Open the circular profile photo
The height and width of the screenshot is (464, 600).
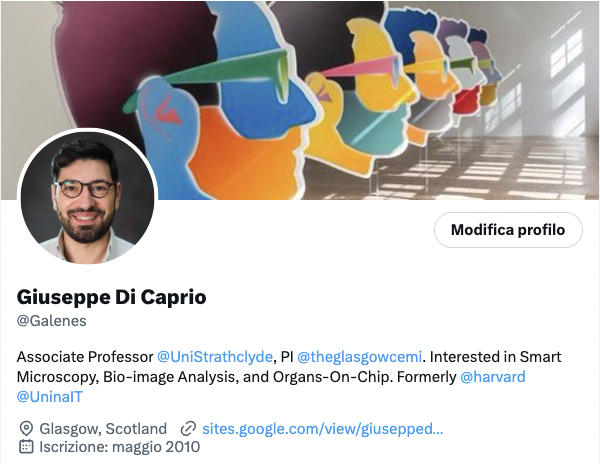point(87,197)
